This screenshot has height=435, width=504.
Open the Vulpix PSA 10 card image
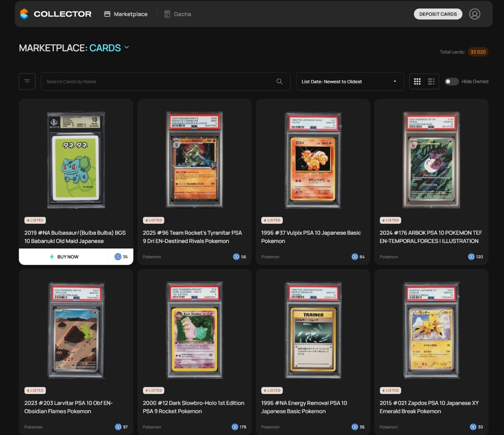(313, 160)
